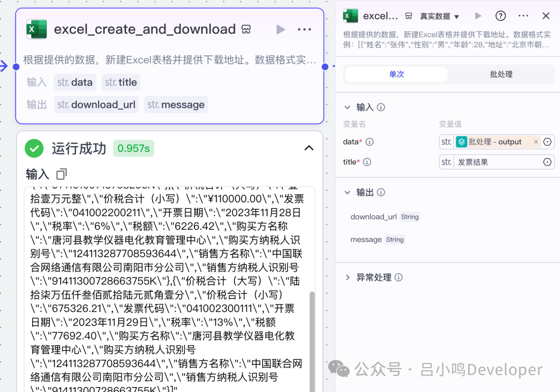Image resolution: width=560 pixels, height=392 pixels.
Task: Click the green success checkmark icon
Action: click(x=34, y=148)
